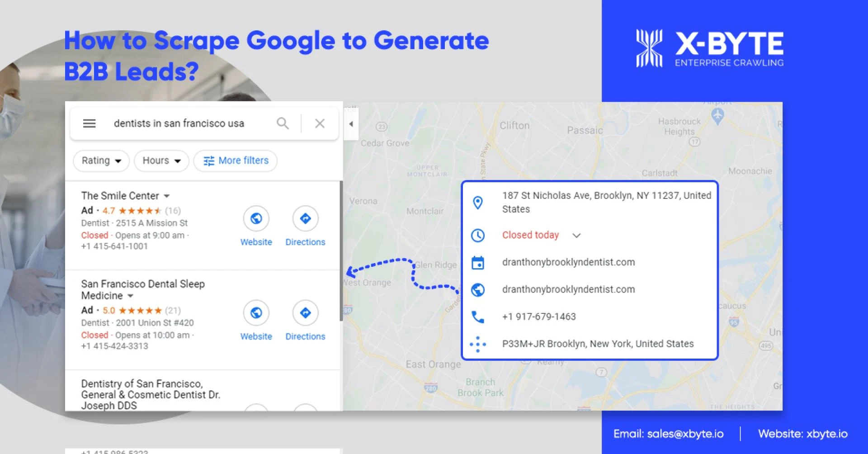The height and width of the screenshot is (454, 868).
Task: Click the globe icon beside dranthonybrooklyndentist.com
Action: coord(478,289)
